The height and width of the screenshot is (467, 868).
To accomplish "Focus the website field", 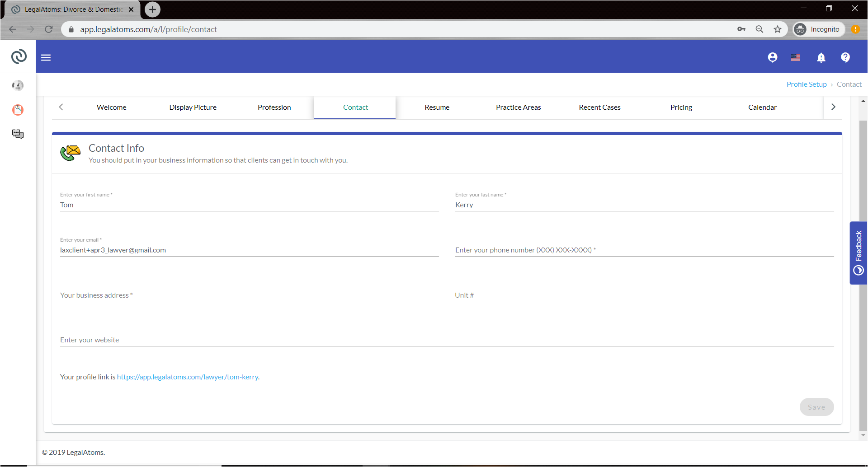I will pos(447,340).
